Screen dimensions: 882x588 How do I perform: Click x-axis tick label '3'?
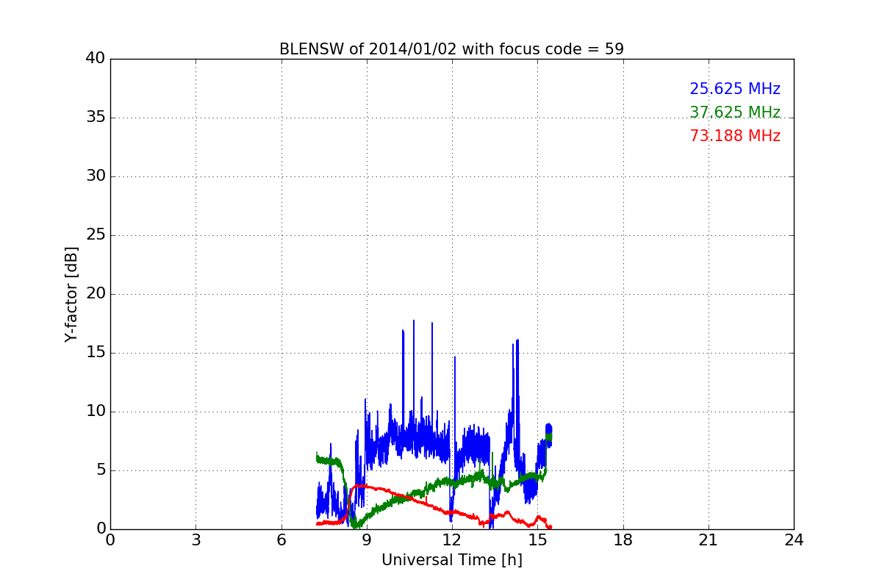(x=196, y=539)
